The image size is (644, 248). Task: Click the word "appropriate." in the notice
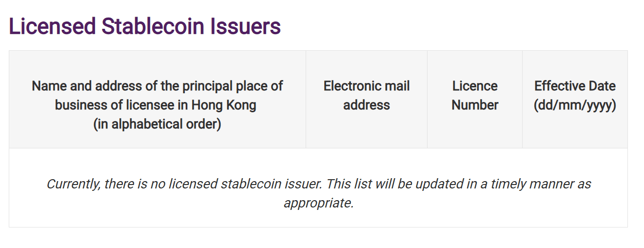pos(318,203)
